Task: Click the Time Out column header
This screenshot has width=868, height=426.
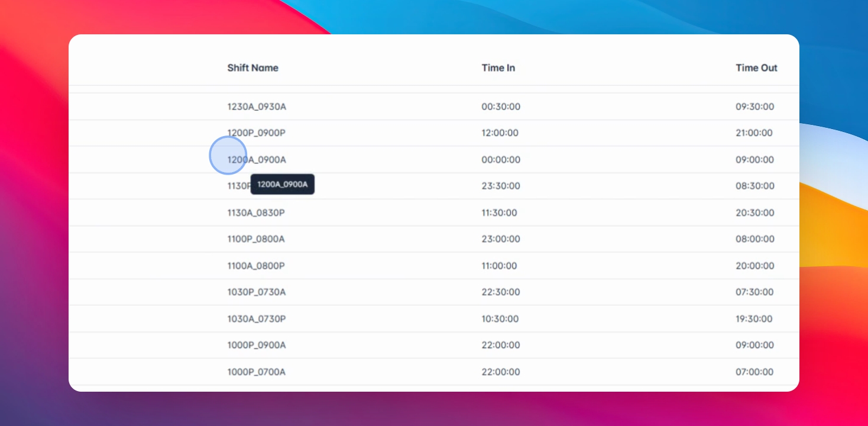Action: (756, 68)
